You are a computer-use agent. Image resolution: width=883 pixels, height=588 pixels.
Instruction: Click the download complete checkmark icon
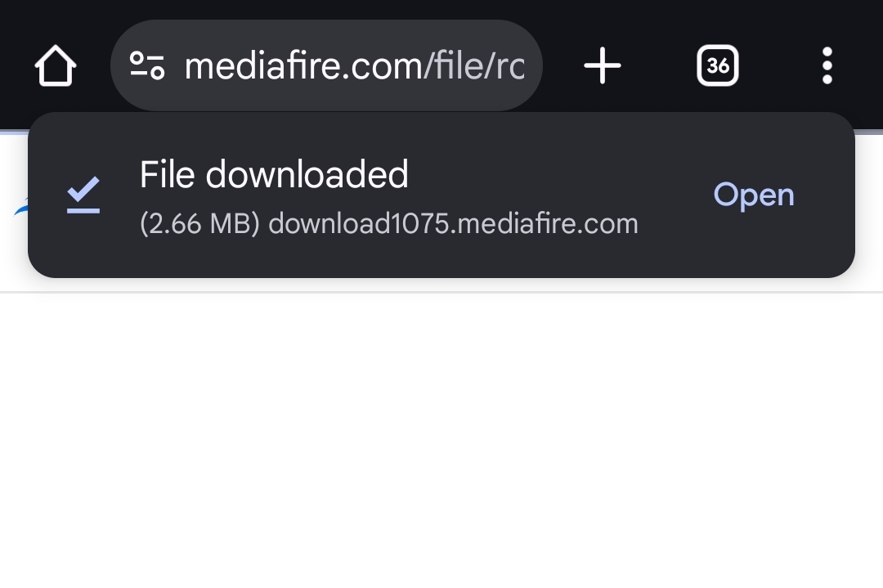click(x=83, y=195)
